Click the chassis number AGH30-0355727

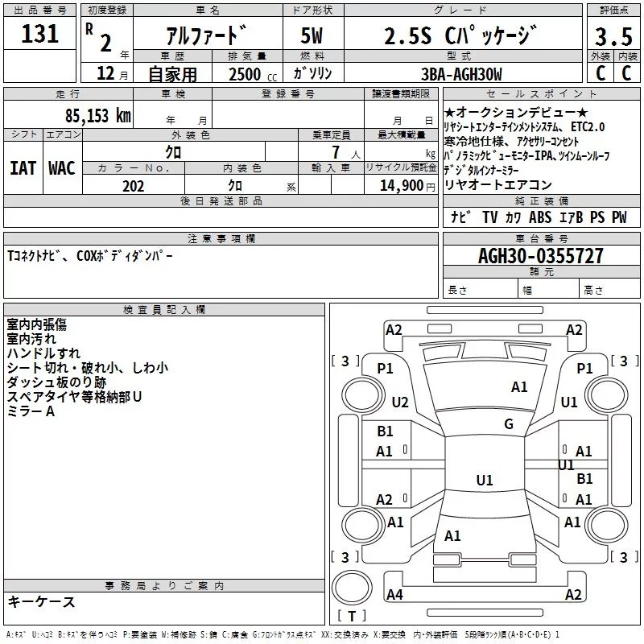pos(541,256)
